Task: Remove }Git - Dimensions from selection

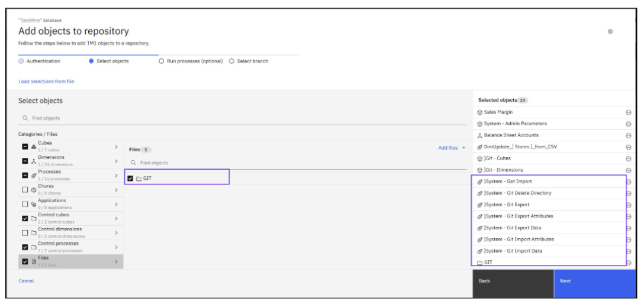Action: point(628,170)
